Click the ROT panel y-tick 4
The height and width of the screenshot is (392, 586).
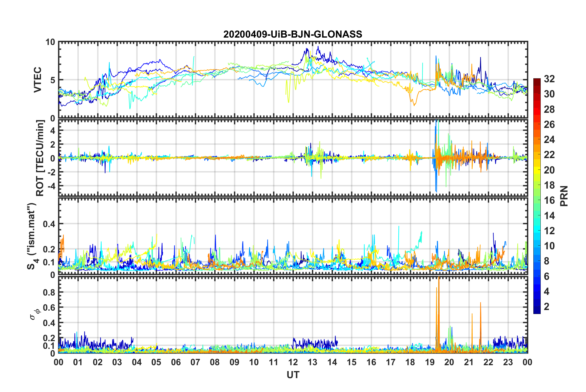tap(53, 131)
